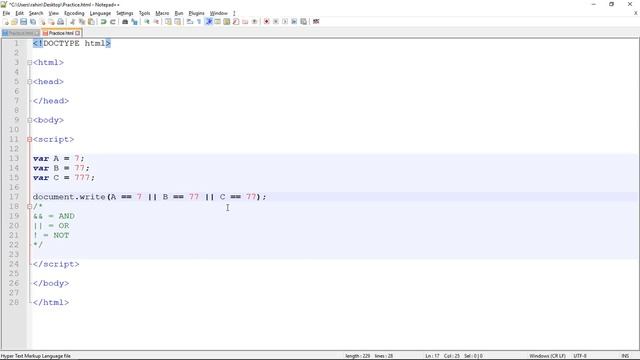Open the File menu

[x=6, y=13]
